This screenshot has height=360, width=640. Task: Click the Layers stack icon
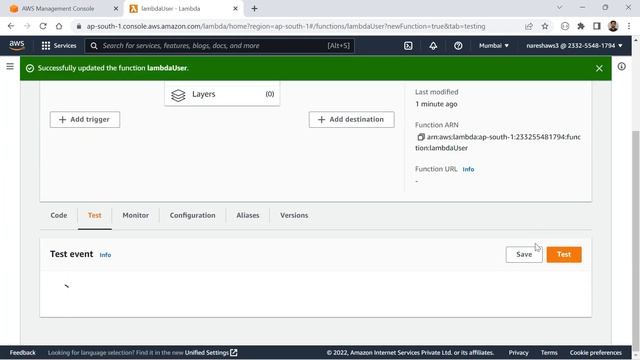178,95
